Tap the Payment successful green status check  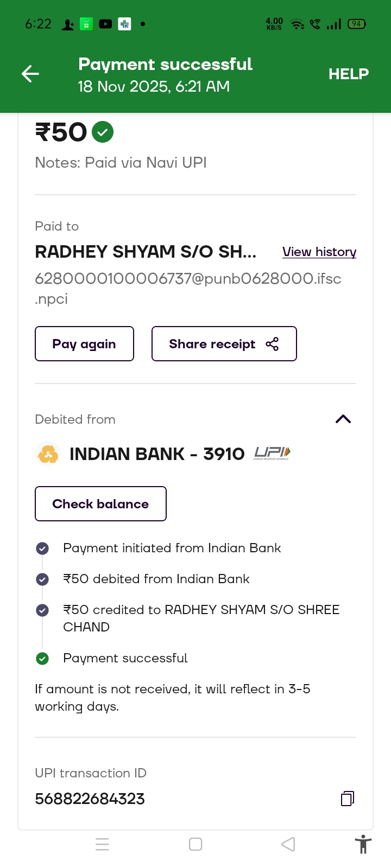click(42, 658)
